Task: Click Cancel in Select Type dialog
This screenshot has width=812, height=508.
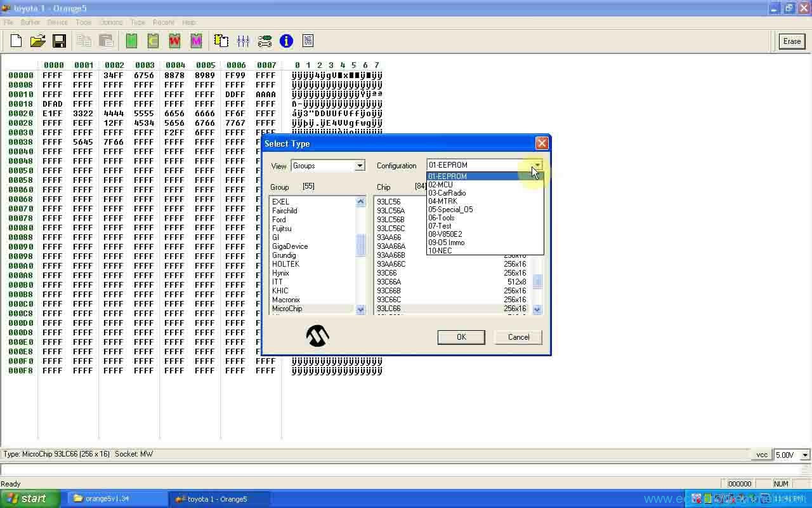Action: (518, 337)
